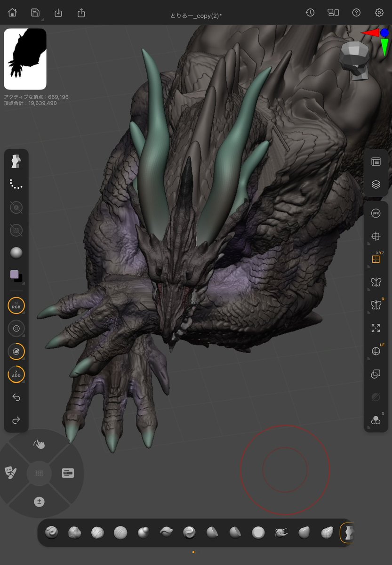The image size is (392, 565).
Task: Select the second cut half-sphere brush
Action: tap(235, 533)
